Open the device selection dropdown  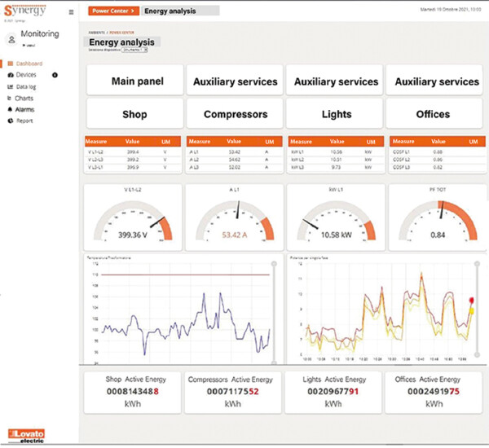(134, 51)
